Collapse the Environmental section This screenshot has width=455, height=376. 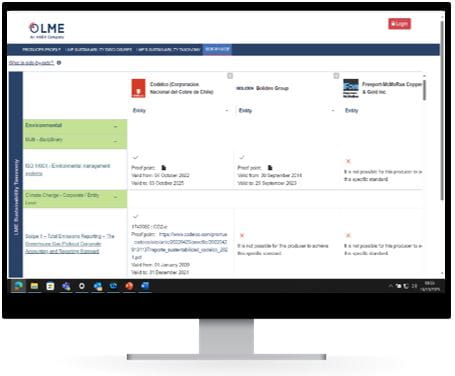coord(116,126)
